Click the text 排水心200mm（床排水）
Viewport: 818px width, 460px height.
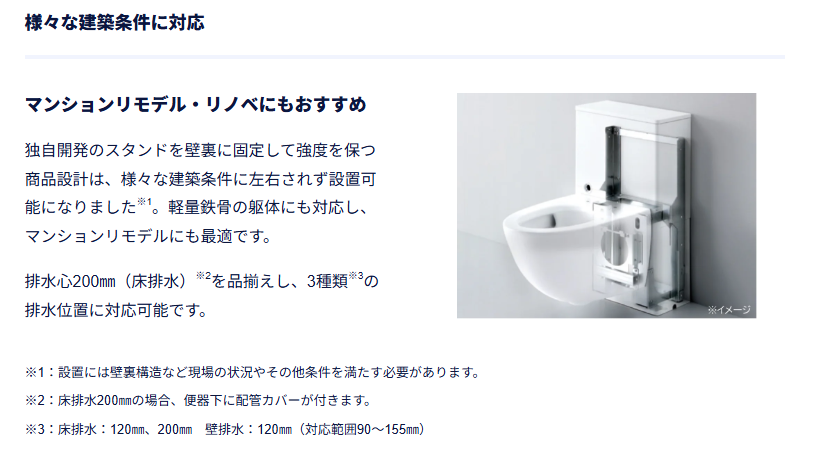tap(105, 282)
